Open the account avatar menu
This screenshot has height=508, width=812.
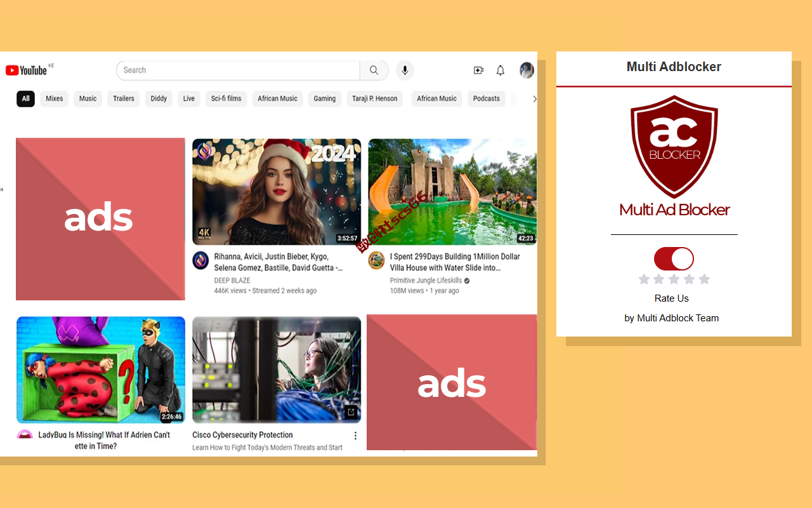coord(527,70)
